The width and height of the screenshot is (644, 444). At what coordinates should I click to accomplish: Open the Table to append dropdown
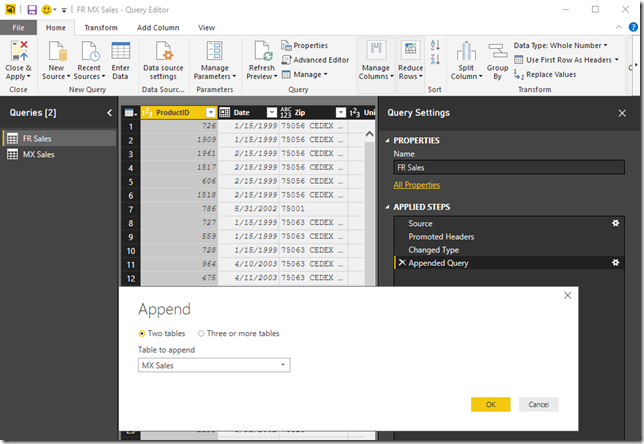pos(215,366)
